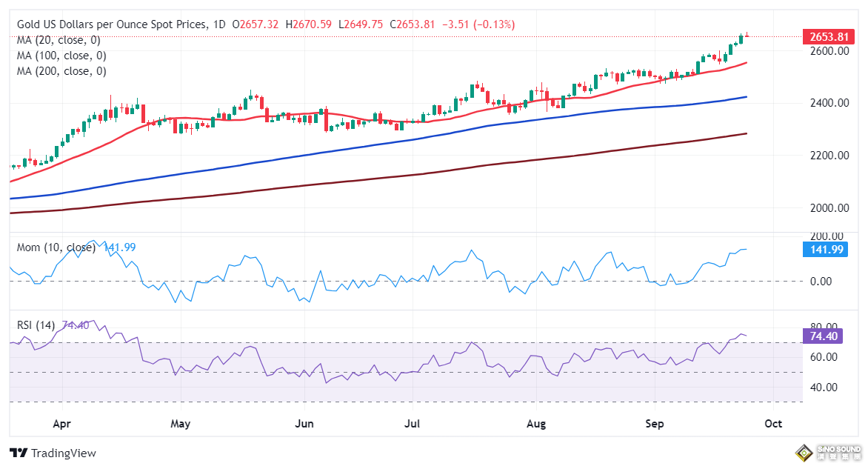Open the Gold US Dollars per Ounce title
The width and height of the screenshot is (868, 469).
click(x=112, y=24)
